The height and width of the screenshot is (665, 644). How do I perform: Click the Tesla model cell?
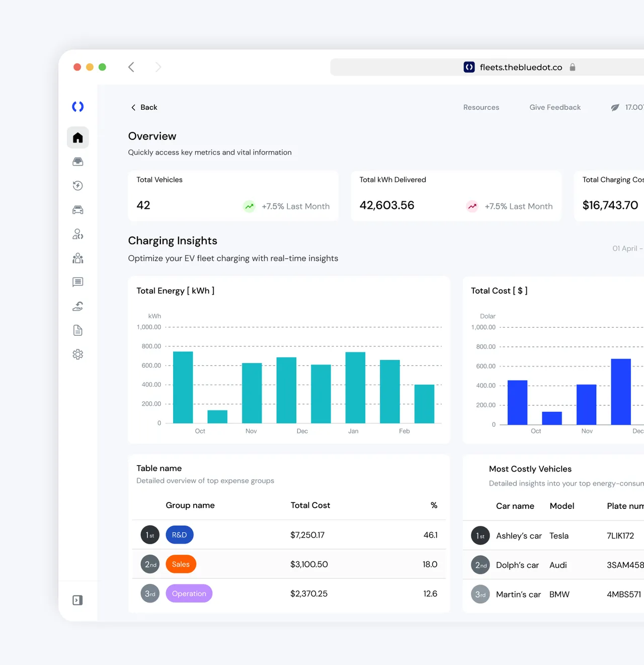pos(559,536)
